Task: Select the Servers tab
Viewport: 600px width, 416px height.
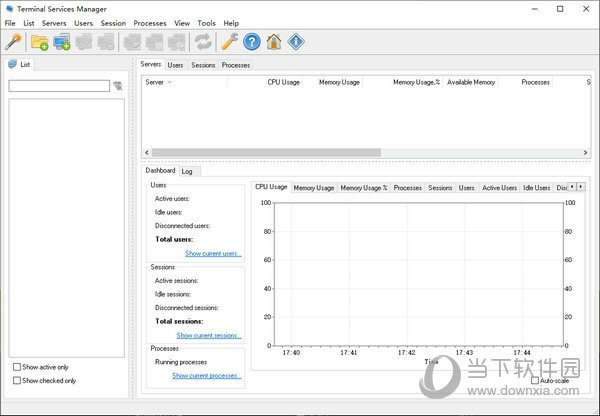Action: point(151,64)
